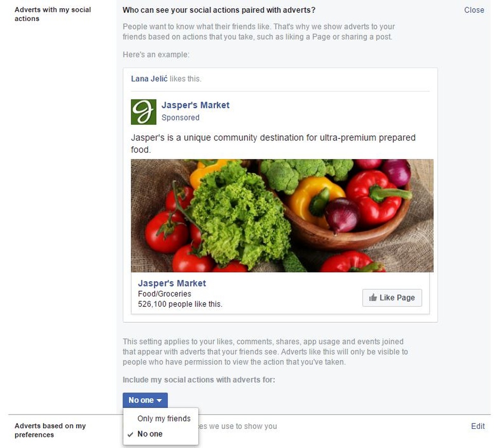Open Jasper's Market sponsored page title
494x448 pixels.
tap(196, 105)
